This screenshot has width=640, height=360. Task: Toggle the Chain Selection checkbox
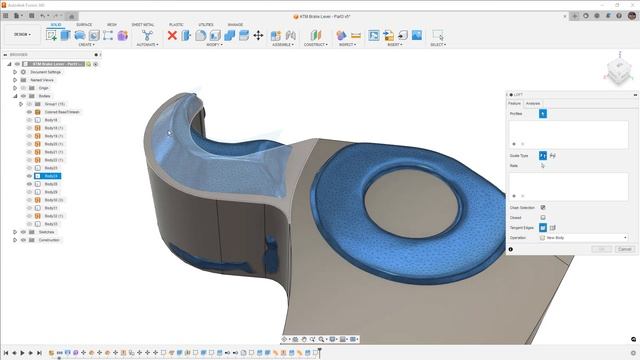[x=543, y=207]
